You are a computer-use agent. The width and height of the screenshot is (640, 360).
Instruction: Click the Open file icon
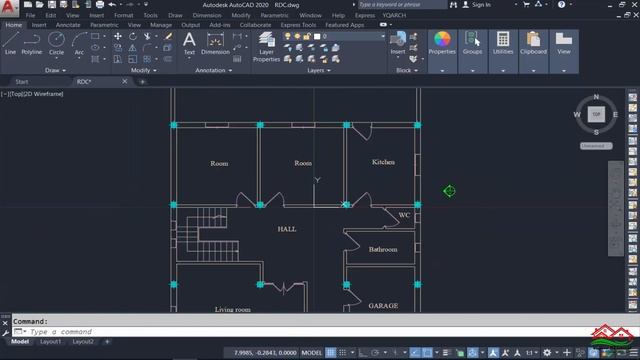(x=40, y=4)
